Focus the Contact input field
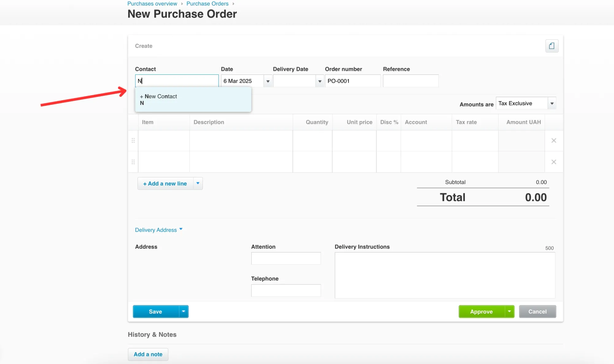Image resolution: width=614 pixels, height=364 pixels. pyautogui.click(x=177, y=81)
